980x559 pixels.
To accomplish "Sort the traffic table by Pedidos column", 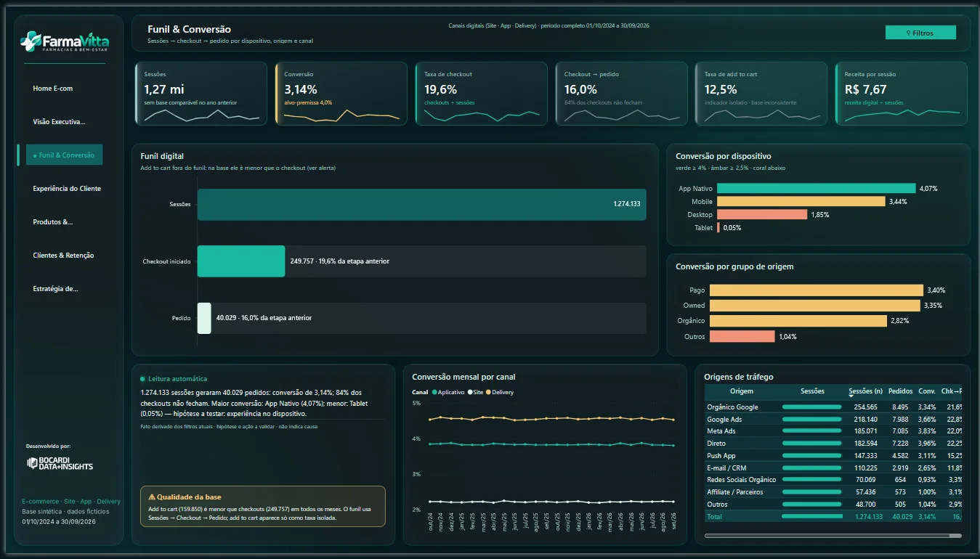I will (900, 391).
